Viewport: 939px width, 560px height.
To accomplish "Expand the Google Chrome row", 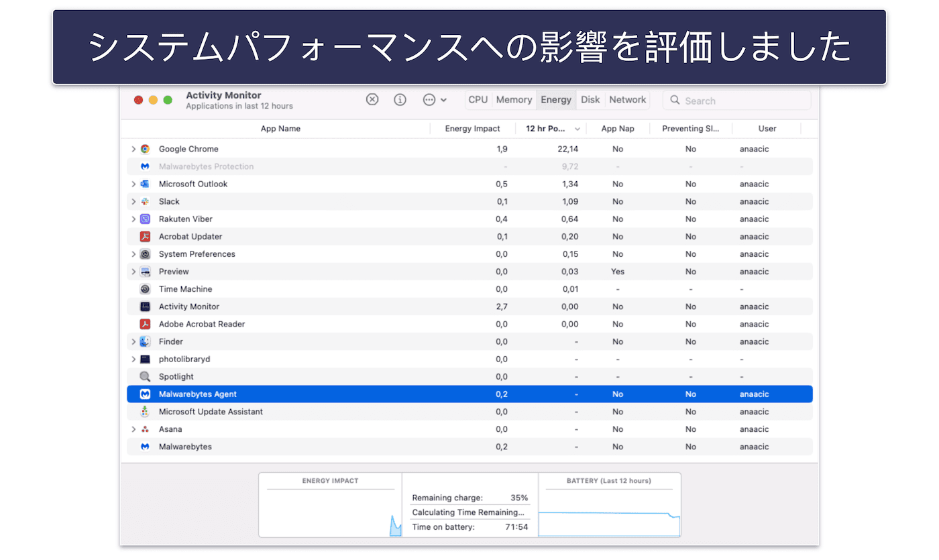I will point(133,149).
